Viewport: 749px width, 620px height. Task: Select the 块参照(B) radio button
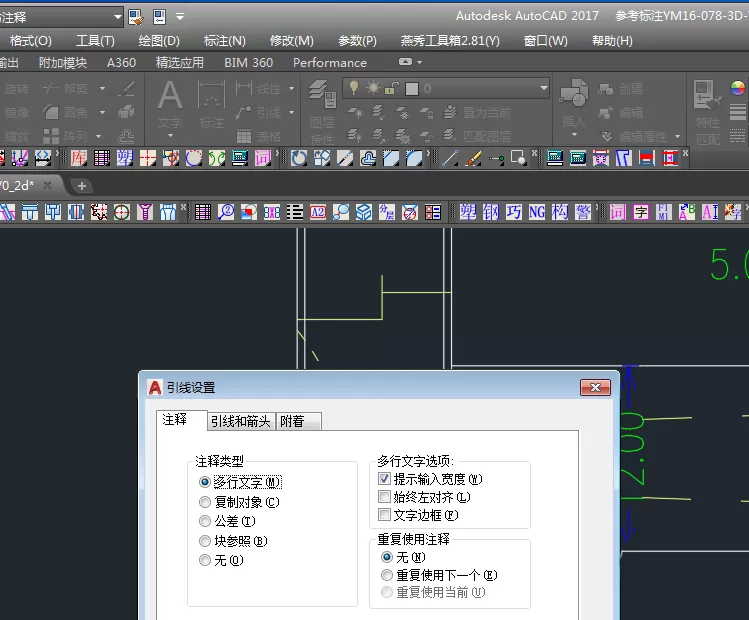click(205, 541)
